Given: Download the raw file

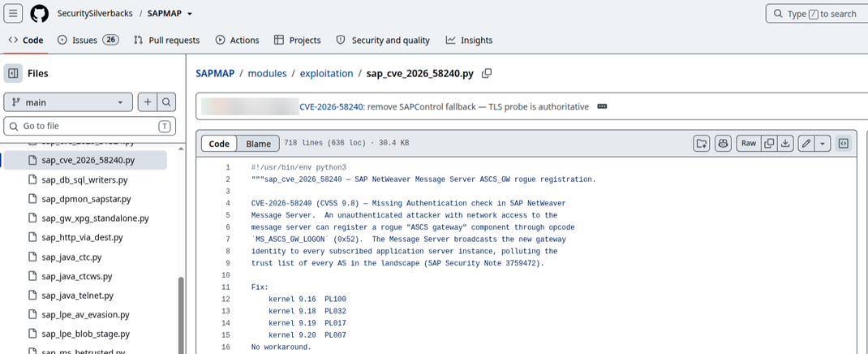Looking at the screenshot, I should [x=785, y=144].
